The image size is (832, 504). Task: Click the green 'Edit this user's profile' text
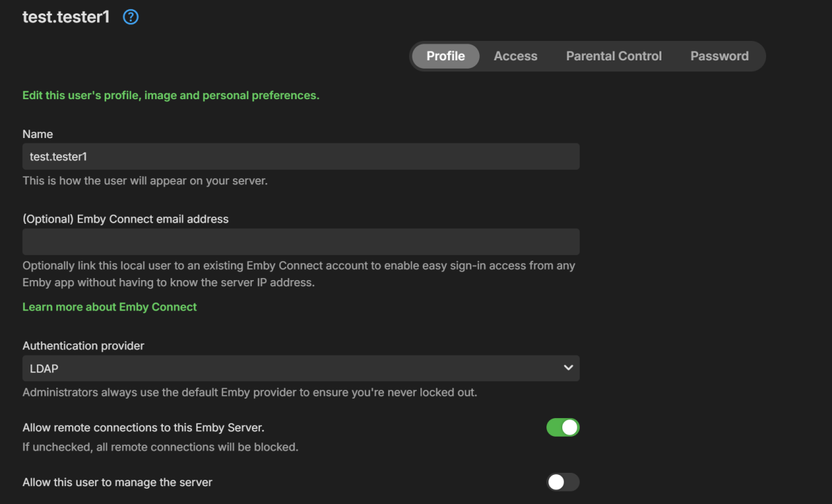pos(171,95)
